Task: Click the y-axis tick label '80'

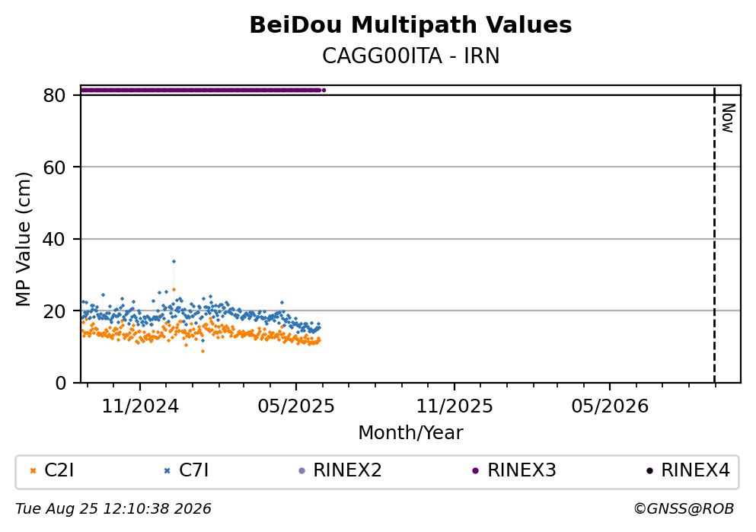Action: tap(54, 95)
